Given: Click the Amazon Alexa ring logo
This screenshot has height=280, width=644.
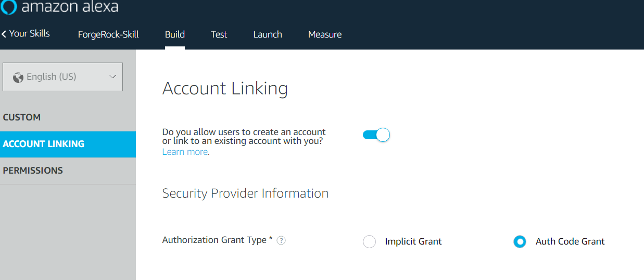Looking at the screenshot, I should [9, 7].
